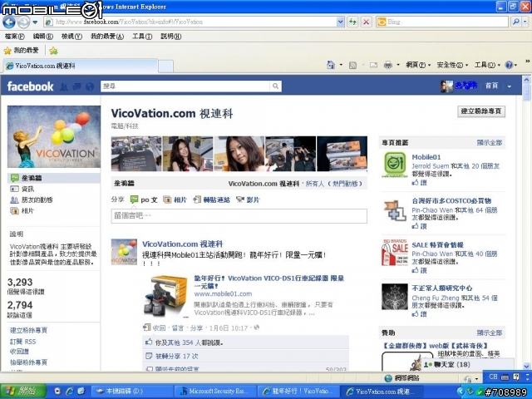532x399 pixels.
Task: Select the VicoVation.com 視連科 browser tab
Action: (x=81, y=66)
